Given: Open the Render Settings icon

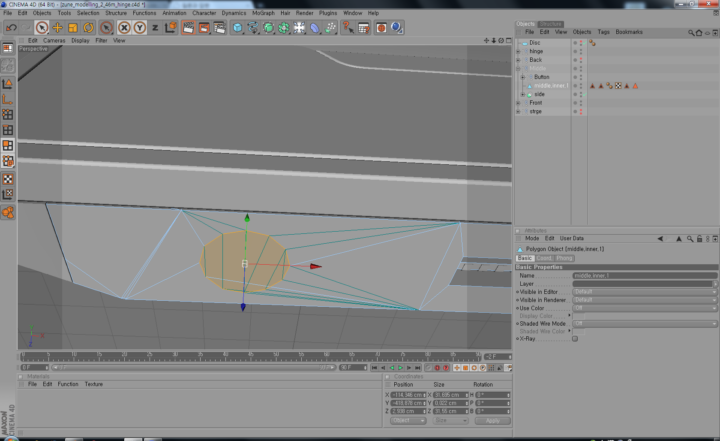Looking at the screenshot, I should pos(219,28).
